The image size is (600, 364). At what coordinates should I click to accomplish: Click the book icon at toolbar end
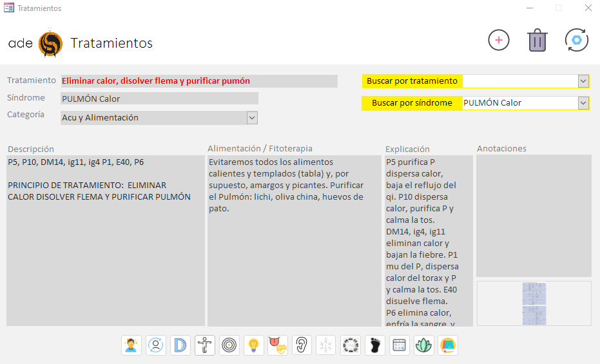[x=448, y=345]
